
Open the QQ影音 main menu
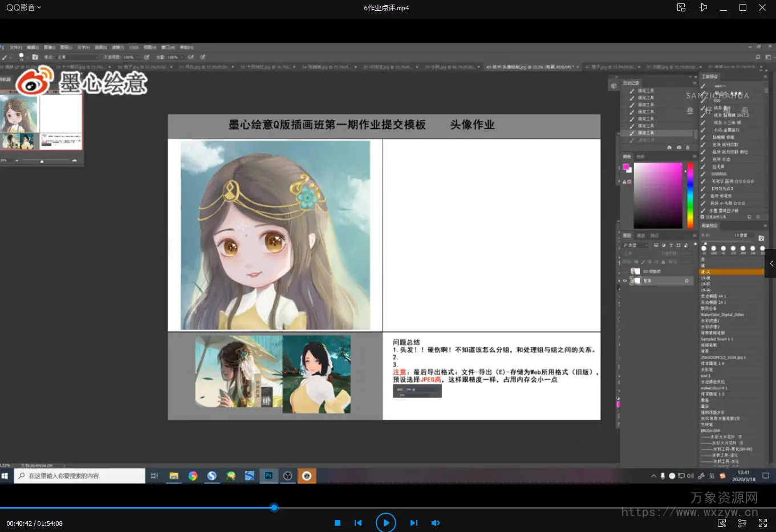pyautogui.click(x=23, y=7)
